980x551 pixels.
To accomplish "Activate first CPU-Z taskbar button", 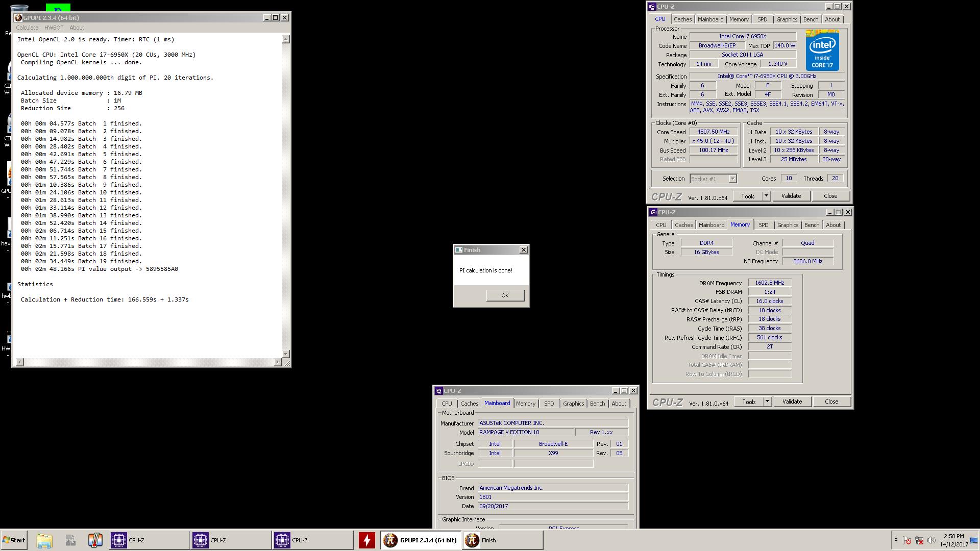I will (149, 540).
